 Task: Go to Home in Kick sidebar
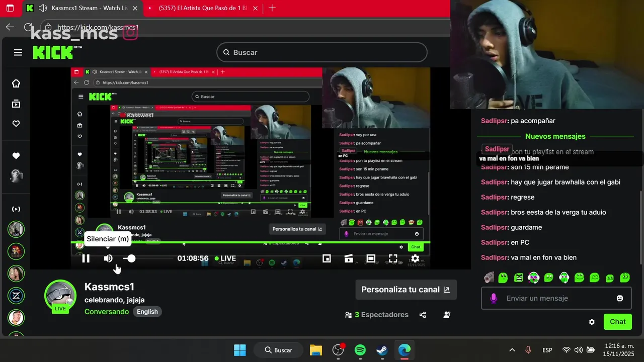pos(16,83)
